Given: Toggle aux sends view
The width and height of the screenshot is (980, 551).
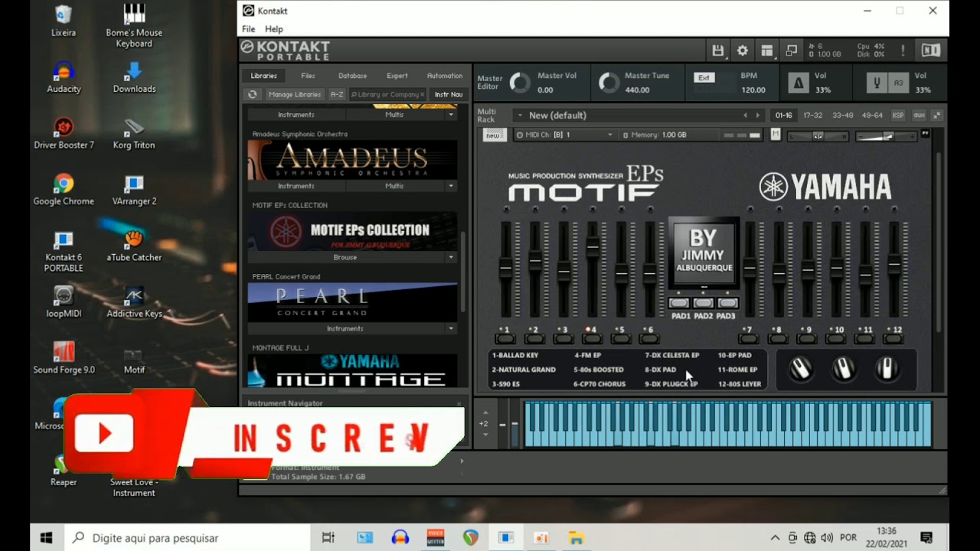Looking at the screenshot, I should pyautogui.click(x=919, y=116).
